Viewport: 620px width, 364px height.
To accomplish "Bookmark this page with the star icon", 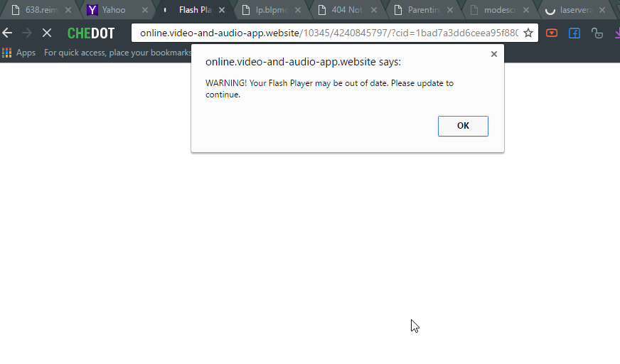I will [x=528, y=33].
